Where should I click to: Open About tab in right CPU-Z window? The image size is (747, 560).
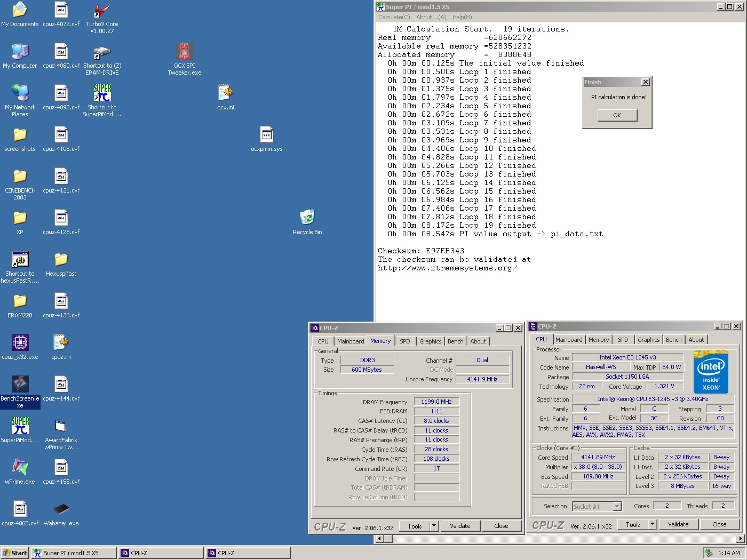(696, 340)
